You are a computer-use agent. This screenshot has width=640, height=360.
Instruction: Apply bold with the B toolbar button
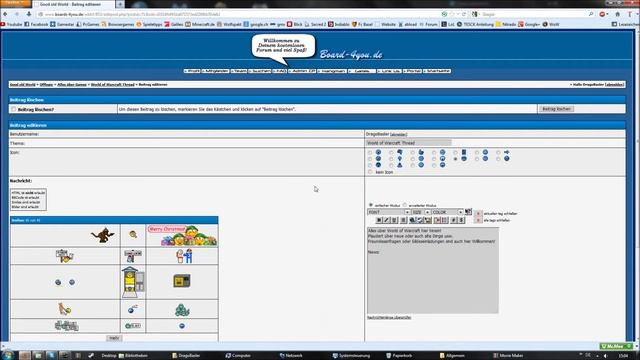(379, 220)
